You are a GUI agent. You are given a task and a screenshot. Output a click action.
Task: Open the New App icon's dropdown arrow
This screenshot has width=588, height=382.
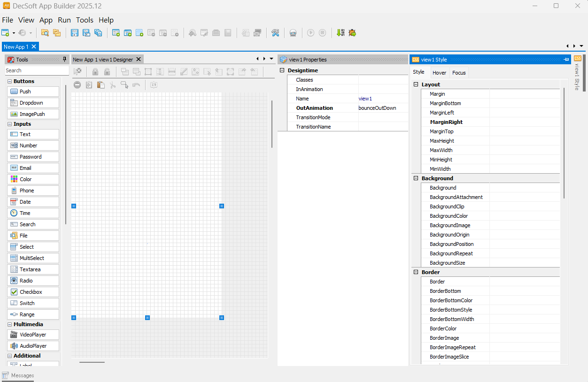click(14, 33)
